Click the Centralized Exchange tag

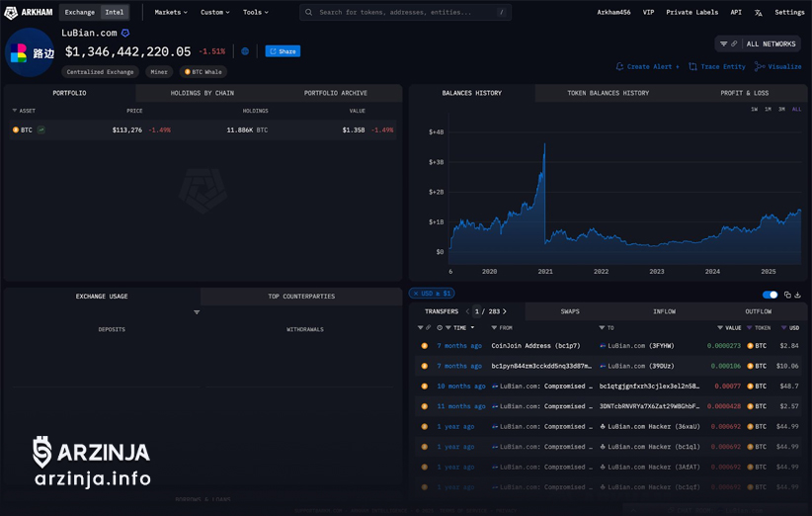pos(100,72)
